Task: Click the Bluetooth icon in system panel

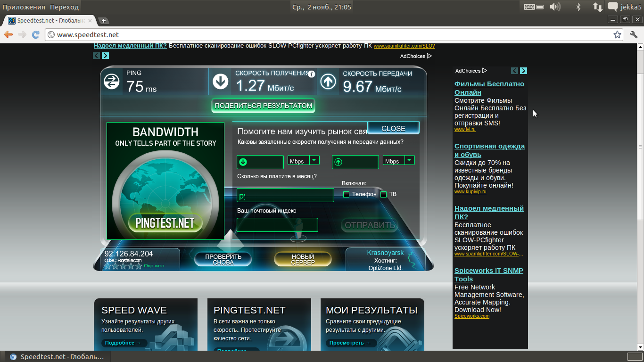Action: [578, 7]
